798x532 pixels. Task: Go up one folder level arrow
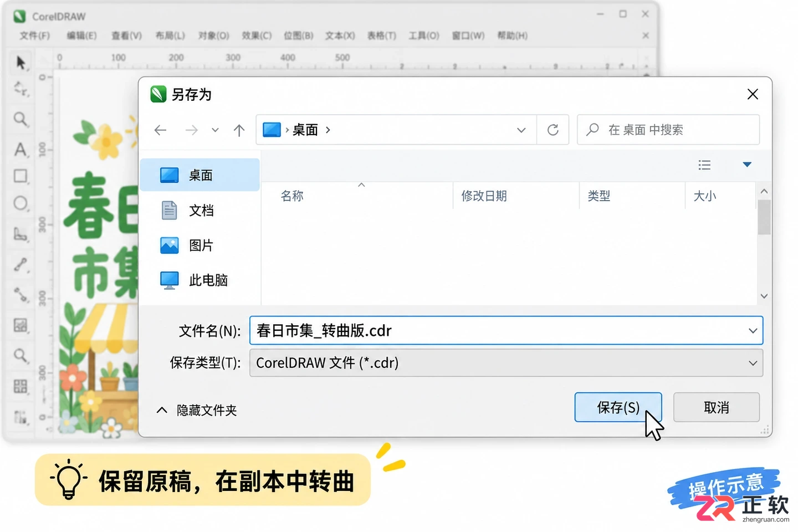pos(239,130)
